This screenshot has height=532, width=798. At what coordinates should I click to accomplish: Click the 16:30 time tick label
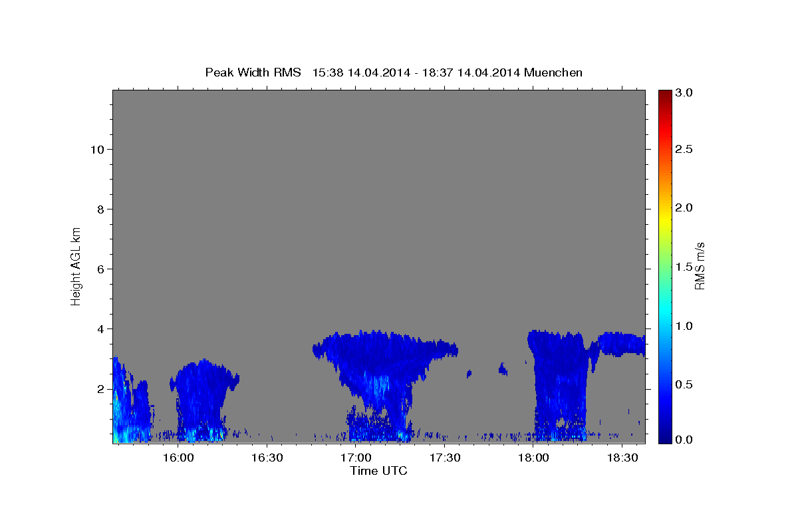(267, 458)
